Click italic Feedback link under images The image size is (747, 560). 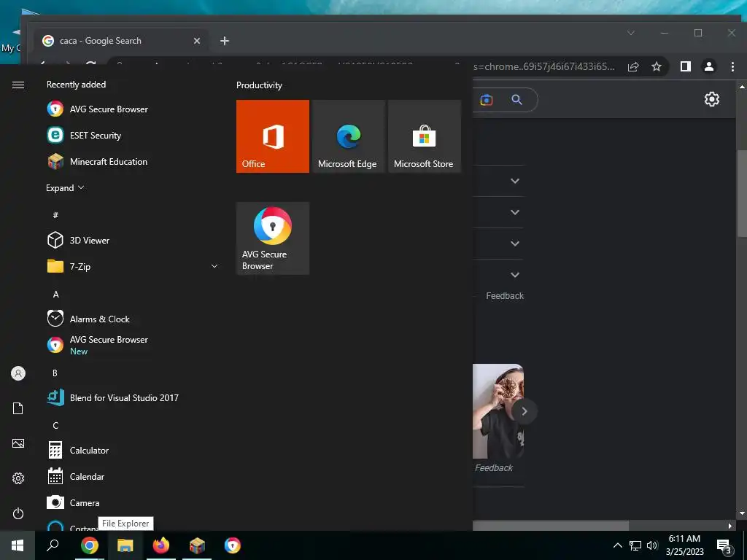point(494,468)
